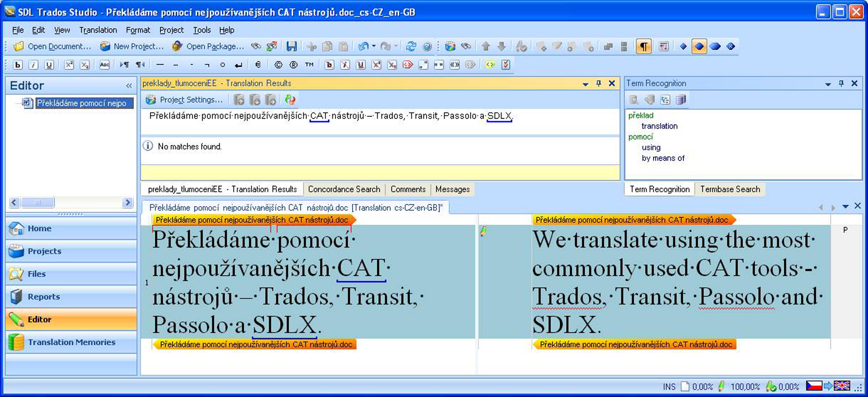Click the Redo arrow icon

coord(385,46)
